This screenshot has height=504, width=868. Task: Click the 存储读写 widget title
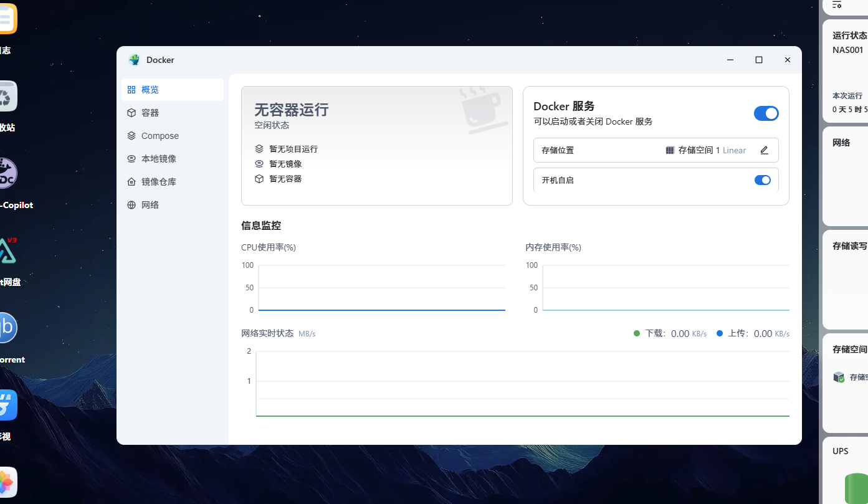point(850,246)
